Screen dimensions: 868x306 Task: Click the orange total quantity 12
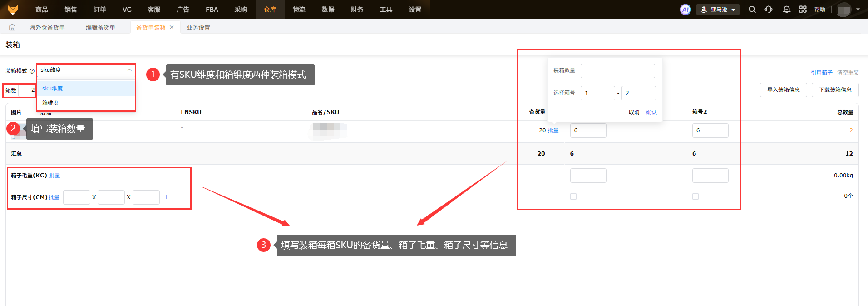[x=849, y=130]
